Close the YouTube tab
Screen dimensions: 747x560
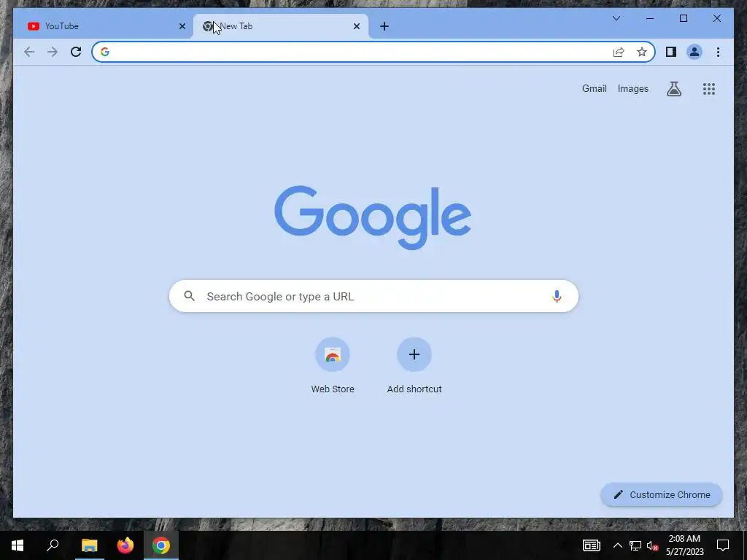point(182,26)
